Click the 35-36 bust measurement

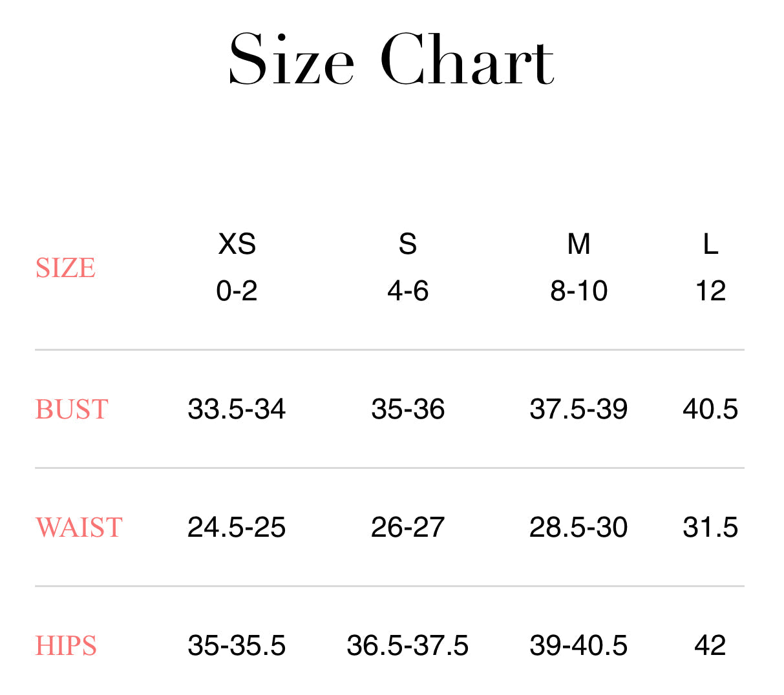point(407,410)
